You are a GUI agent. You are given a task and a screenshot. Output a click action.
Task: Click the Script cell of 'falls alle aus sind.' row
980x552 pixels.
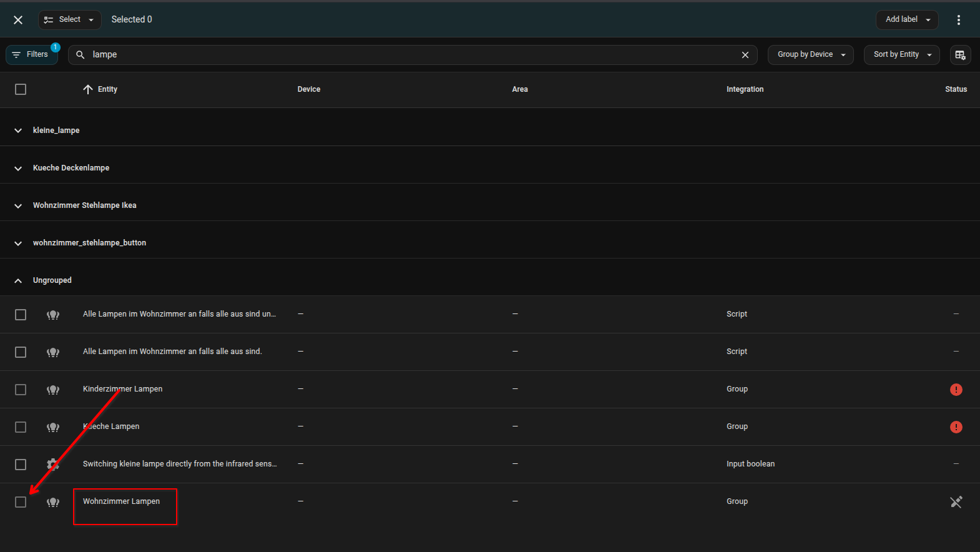[x=737, y=352]
